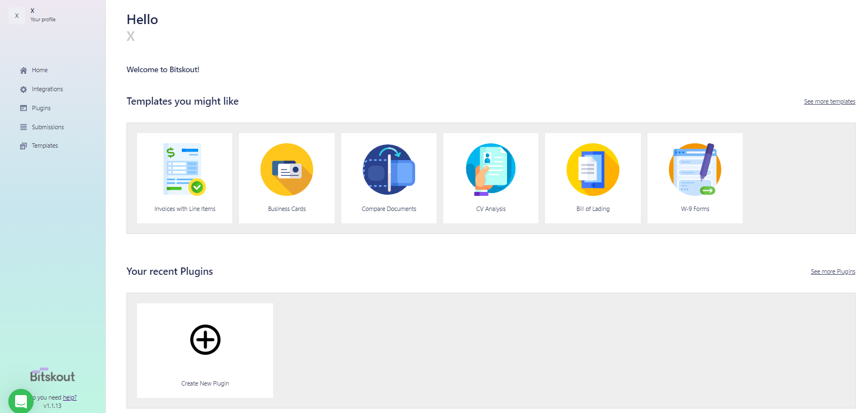Click the Invoices with Line Items illustration
The height and width of the screenshot is (413, 868).
click(185, 169)
